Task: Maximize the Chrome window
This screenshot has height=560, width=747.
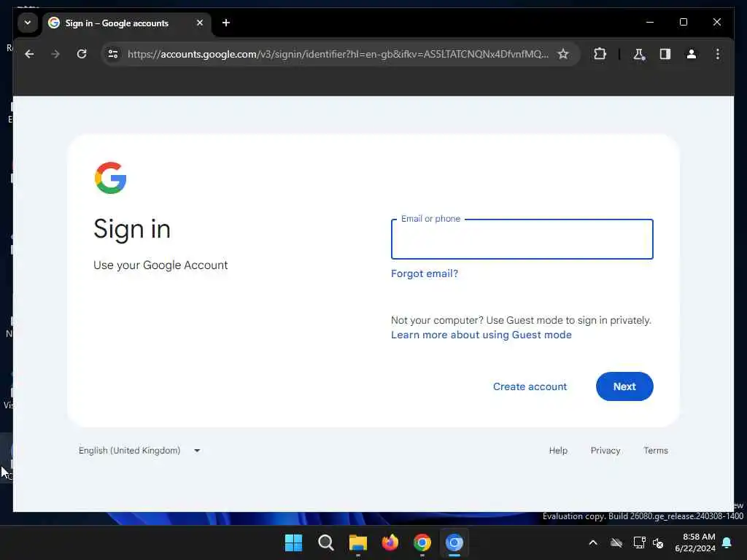Action: point(683,22)
